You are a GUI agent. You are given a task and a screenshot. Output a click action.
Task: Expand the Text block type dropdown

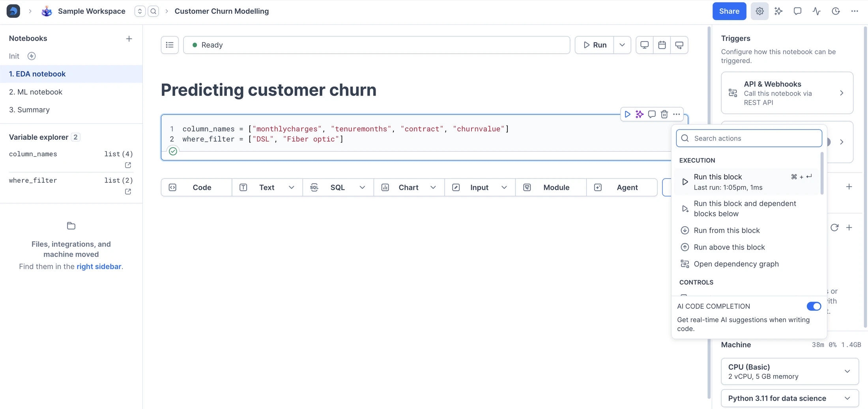[292, 188]
